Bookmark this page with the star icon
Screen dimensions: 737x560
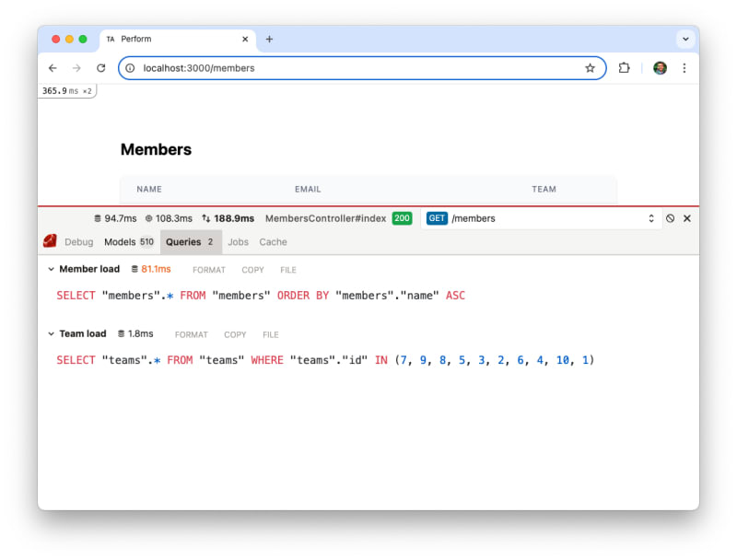pyautogui.click(x=590, y=68)
